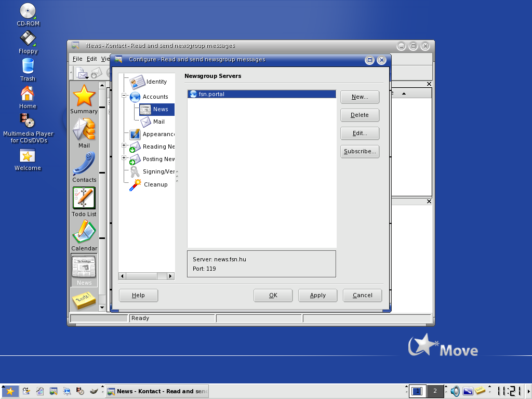The height and width of the screenshot is (399, 532).
Task: Select the Posting News settings item
Action: pyautogui.click(x=152, y=159)
